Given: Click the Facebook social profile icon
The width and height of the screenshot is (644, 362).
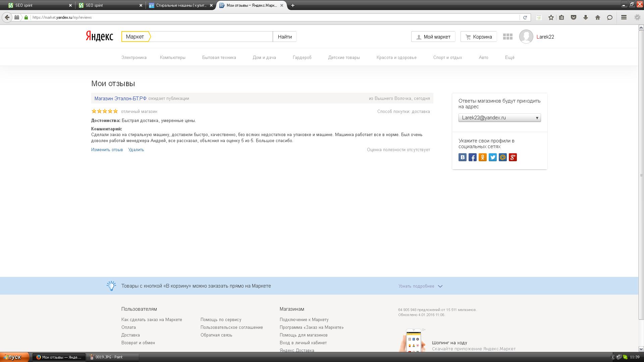Looking at the screenshot, I should tap(473, 157).
